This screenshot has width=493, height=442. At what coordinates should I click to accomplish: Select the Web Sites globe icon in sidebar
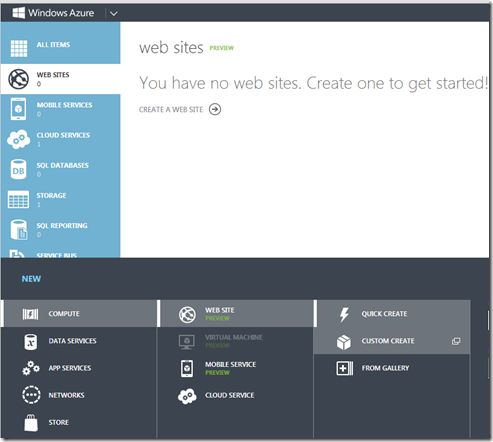coord(19,79)
